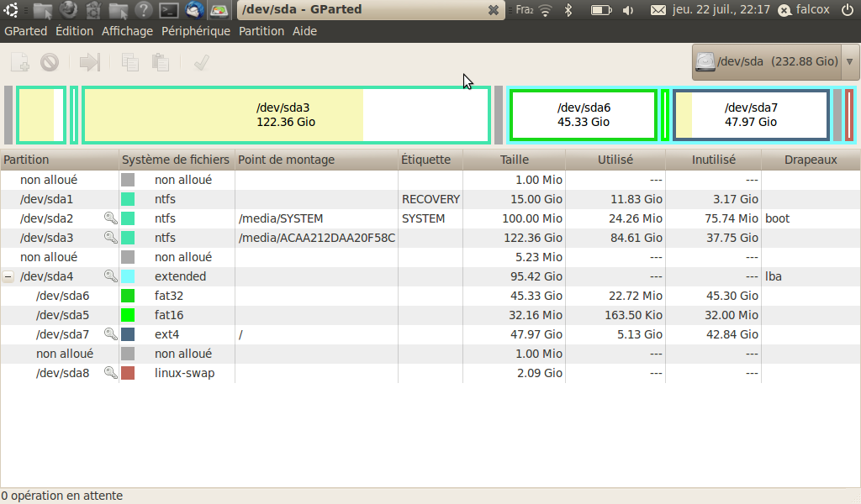Open the Partition menu
The image size is (861, 504).
(x=261, y=31)
